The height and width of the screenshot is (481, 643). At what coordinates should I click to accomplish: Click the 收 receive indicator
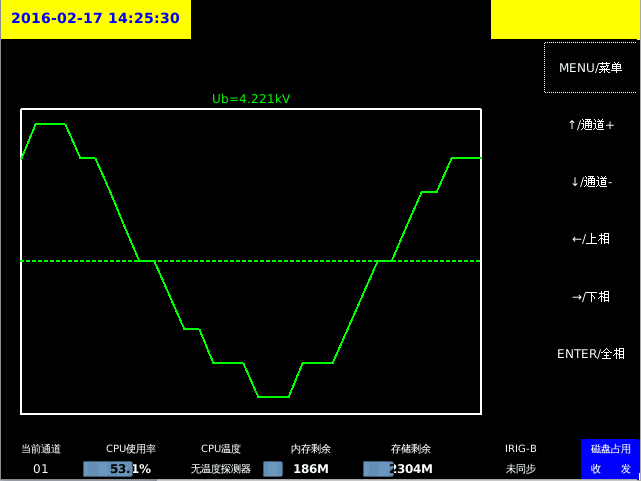596,469
